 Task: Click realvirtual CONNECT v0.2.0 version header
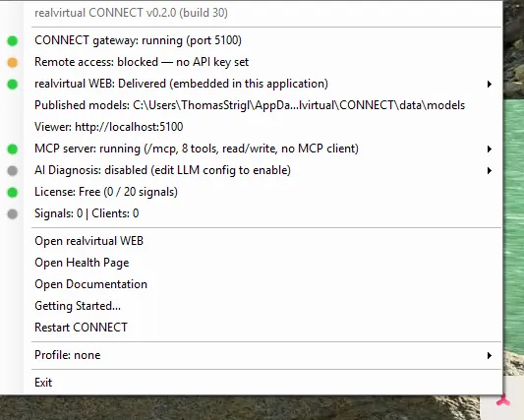pyautogui.click(x=131, y=13)
